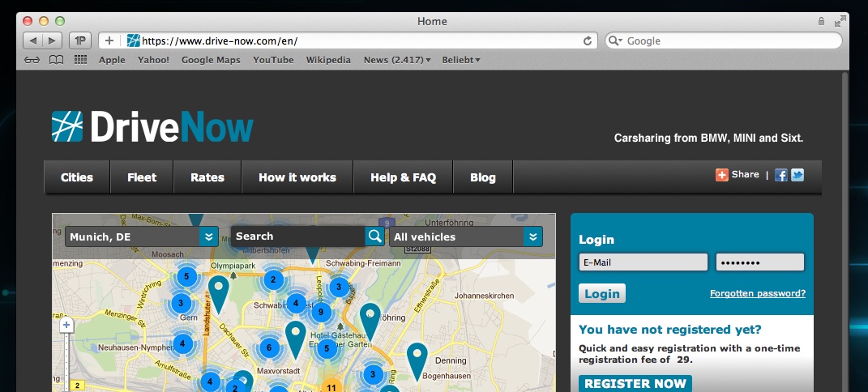This screenshot has height=392, width=868.
Task: Add bookmark with the plus button
Action: [109, 40]
